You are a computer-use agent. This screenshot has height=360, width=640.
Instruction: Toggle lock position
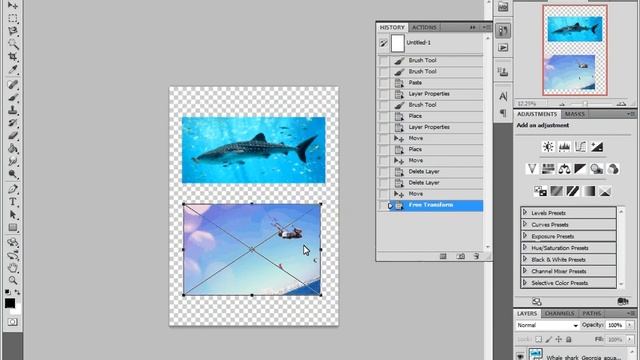tap(558, 339)
